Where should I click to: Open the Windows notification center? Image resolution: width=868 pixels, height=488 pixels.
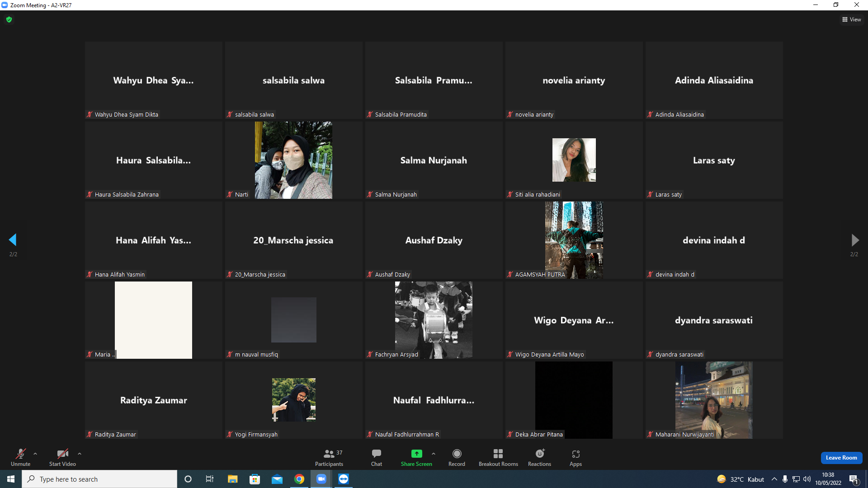854,479
